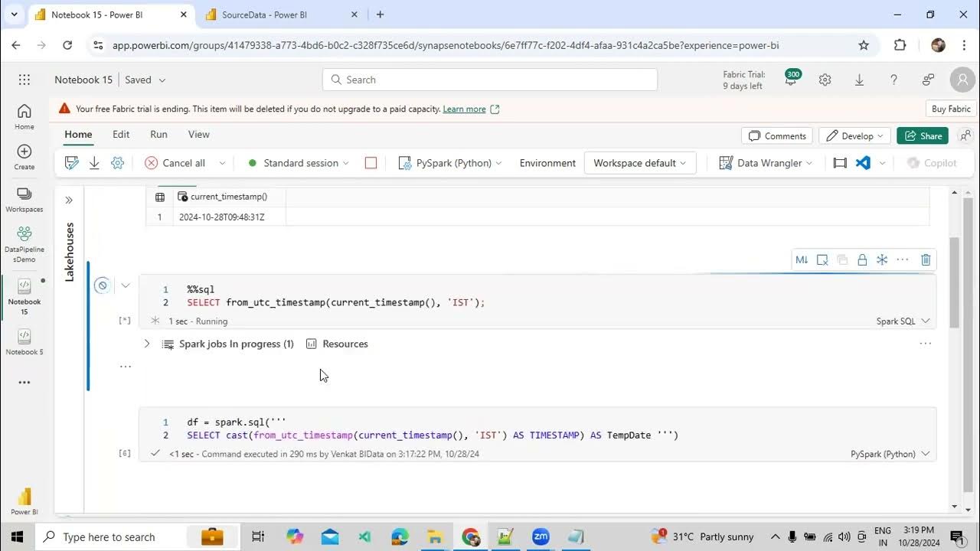
Task: Open cell more options ellipsis in cell toolbar
Action: pyautogui.click(x=903, y=260)
